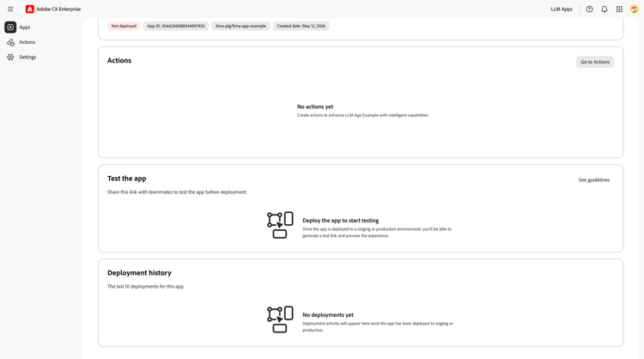
Task: Open the hamburger navigation menu
Action: (10, 9)
